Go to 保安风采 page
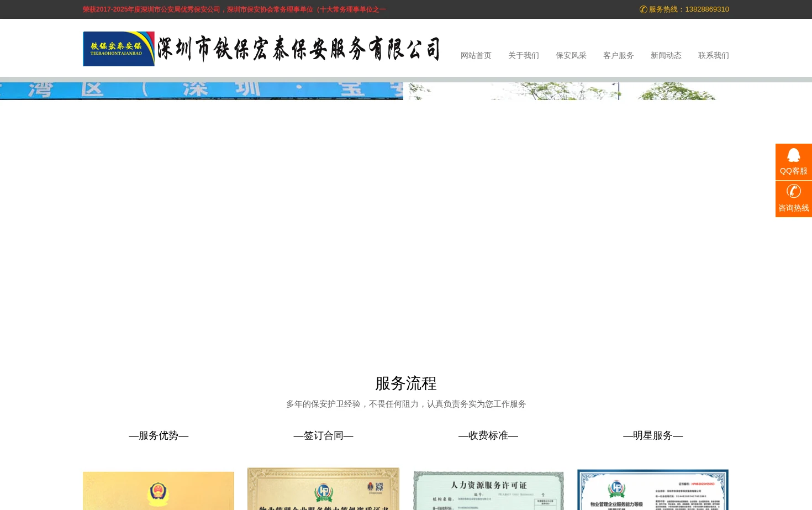 pos(571,55)
